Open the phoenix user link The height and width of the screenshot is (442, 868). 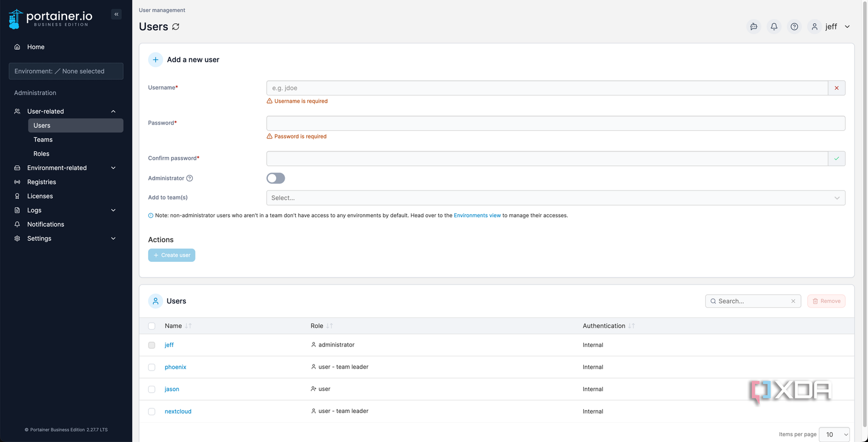[x=175, y=367]
